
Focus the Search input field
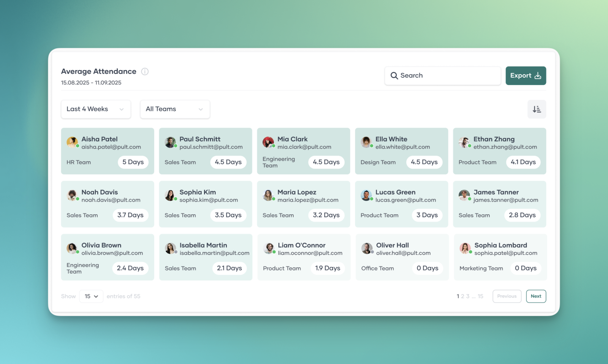coord(446,76)
